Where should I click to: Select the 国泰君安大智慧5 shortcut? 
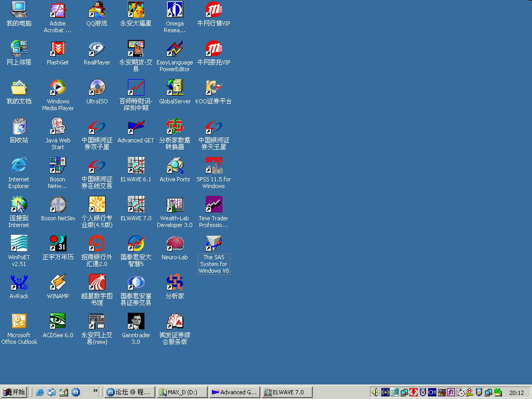(x=136, y=244)
